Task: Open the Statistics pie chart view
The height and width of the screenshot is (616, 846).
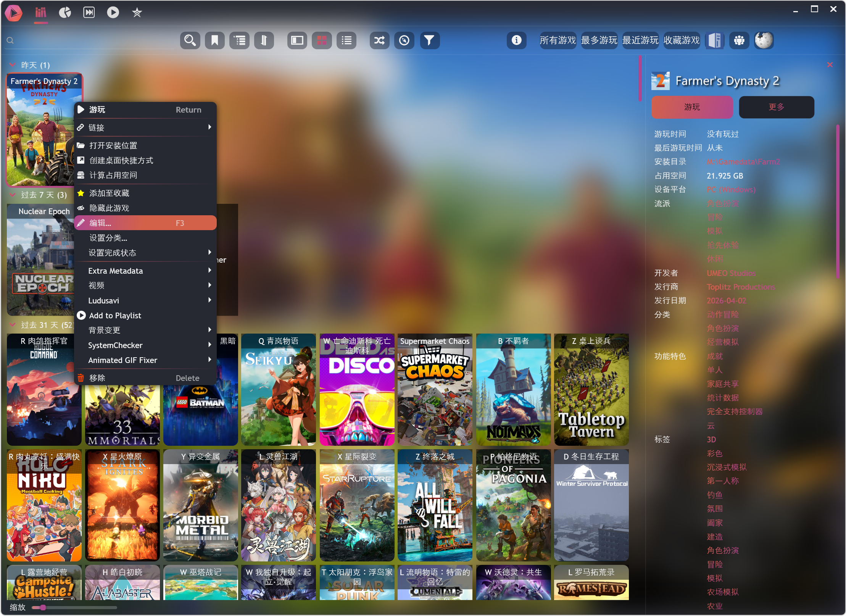Action: (x=65, y=13)
